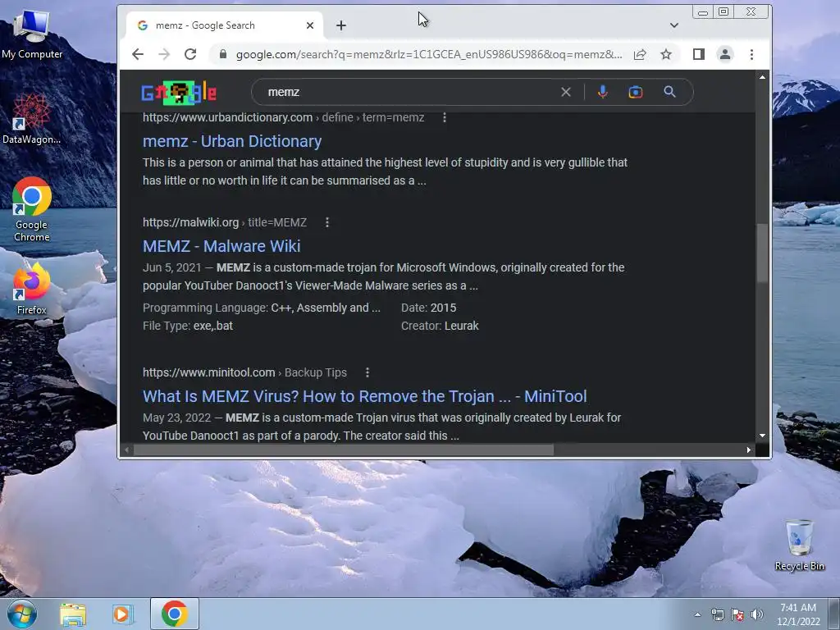The height and width of the screenshot is (630, 840).
Task: Select the 'memz - Google Search' tab
Action: pyautogui.click(x=224, y=25)
